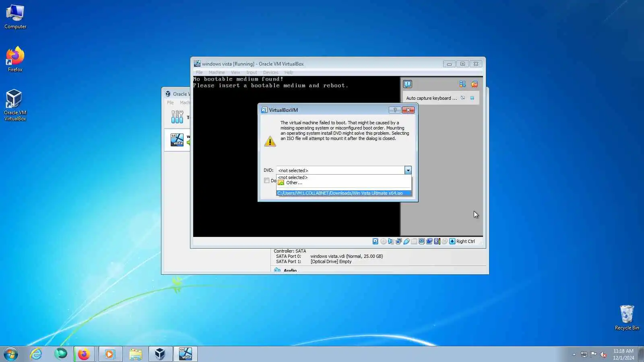
Task: Click the Tools icon in VirtualBox Manager
Action: pos(177,117)
